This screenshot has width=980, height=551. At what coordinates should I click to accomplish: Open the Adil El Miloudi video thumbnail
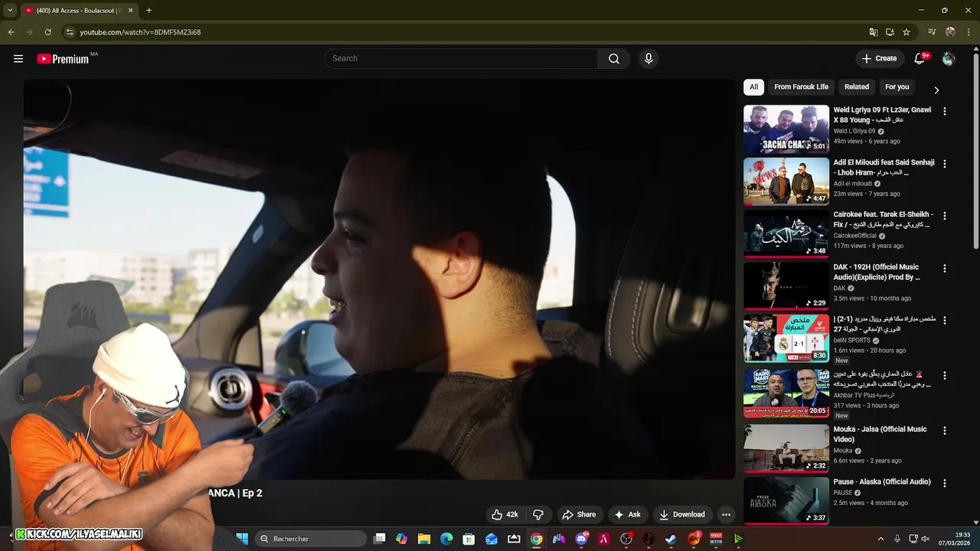tap(786, 182)
